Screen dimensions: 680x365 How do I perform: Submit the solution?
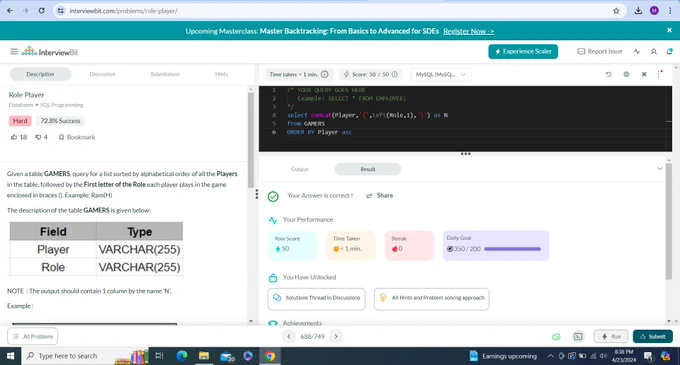coord(653,336)
